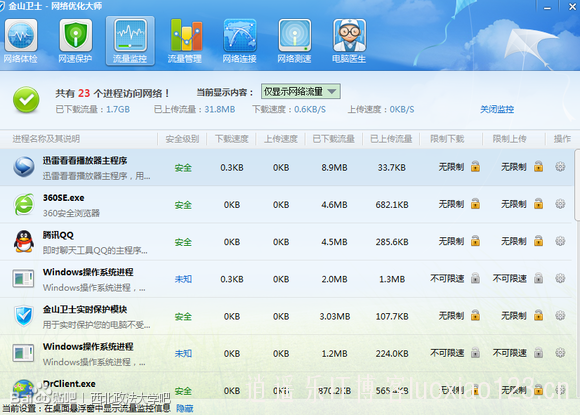Sort by 进程名称及其说明 column header
Screen dimensions: 580x415
46,139
